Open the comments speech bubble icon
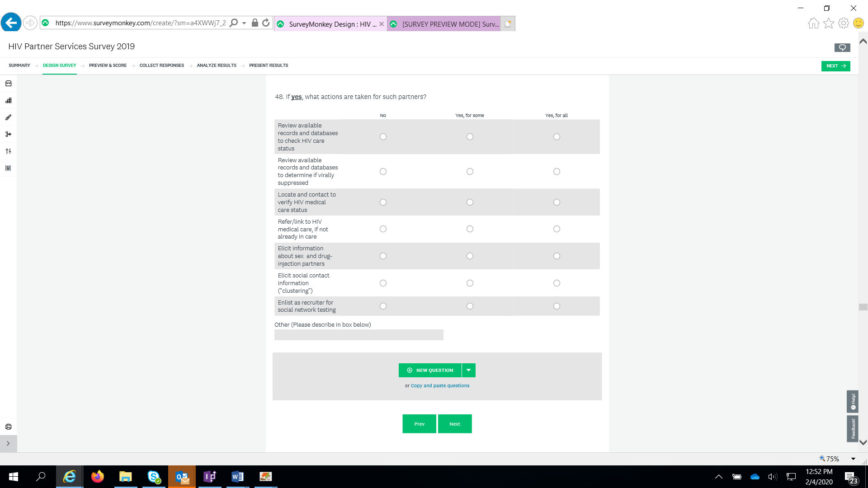This screenshot has width=868, height=488. pyautogui.click(x=842, y=47)
